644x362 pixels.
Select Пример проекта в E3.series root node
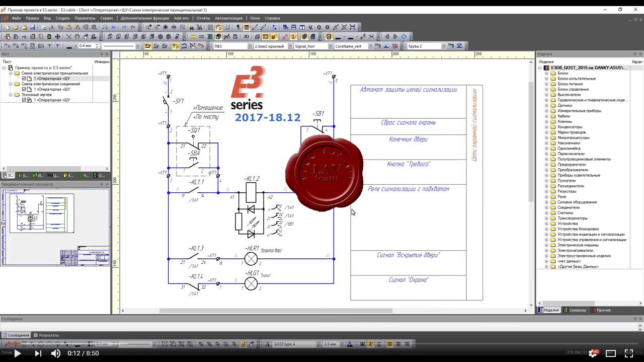tap(43, 67)
